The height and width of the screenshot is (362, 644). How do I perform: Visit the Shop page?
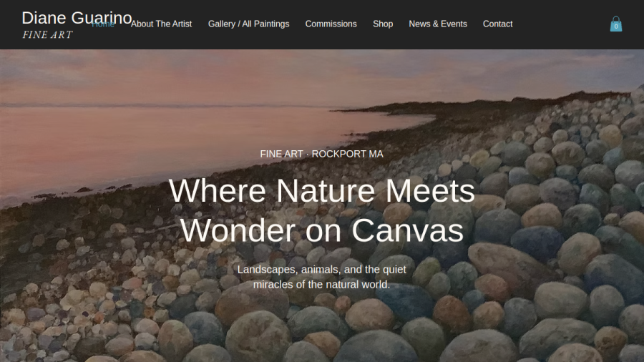[383, 24]
